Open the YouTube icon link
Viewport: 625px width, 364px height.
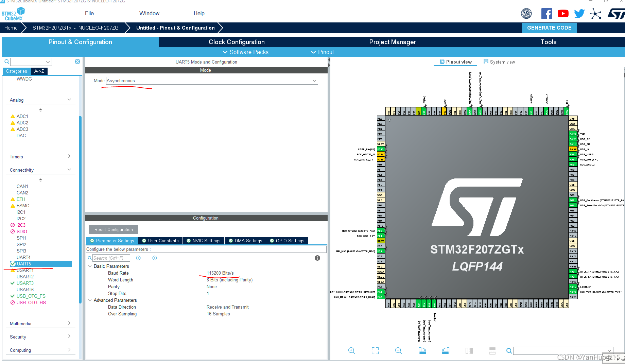point(563,14)
